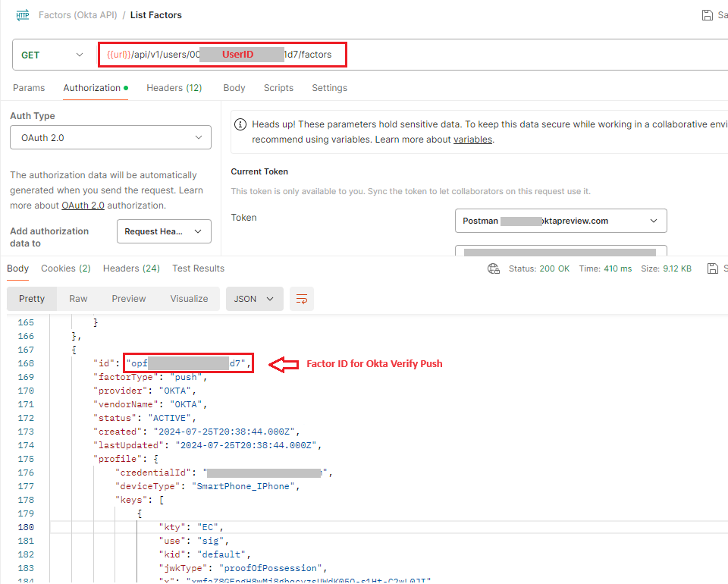Click the "vendorName": "OKTA" line
Viewport: 728px width, 584px height.
(x=150, y=404)
